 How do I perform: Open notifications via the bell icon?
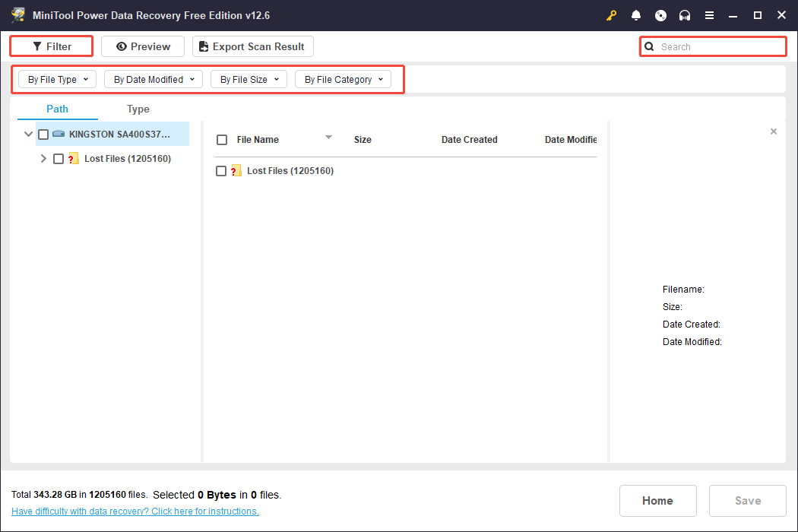[x=636, y=15]
